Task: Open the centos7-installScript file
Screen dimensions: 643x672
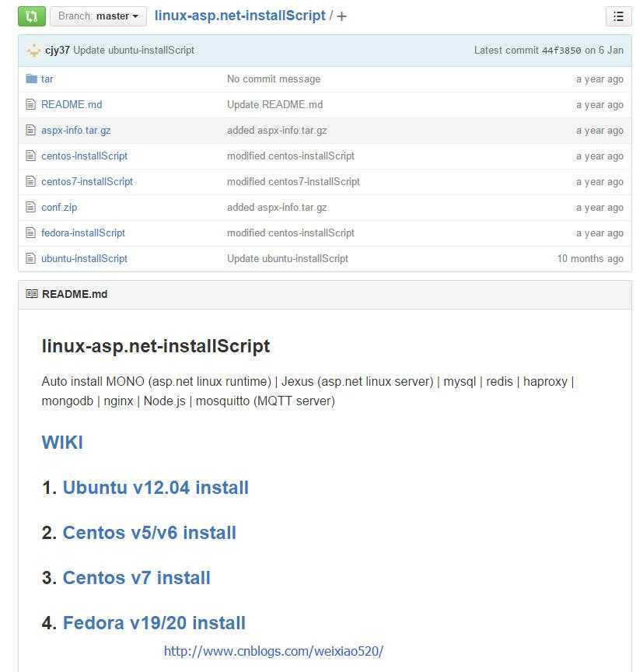Action: (87, 182)
